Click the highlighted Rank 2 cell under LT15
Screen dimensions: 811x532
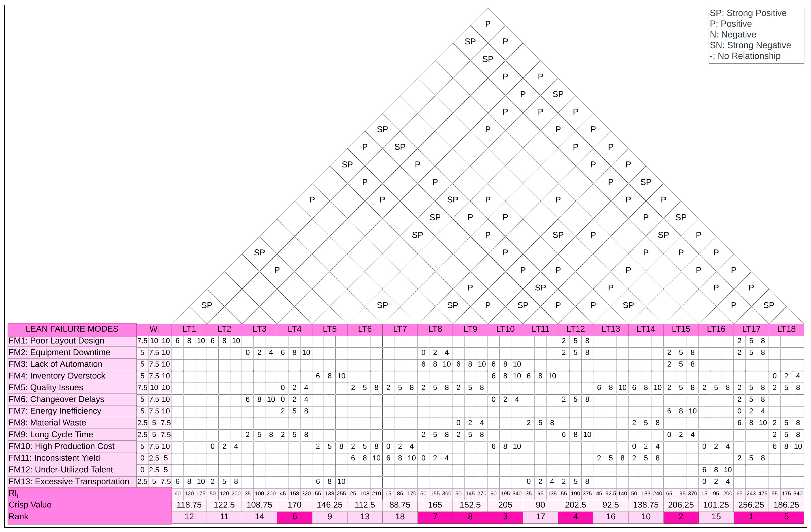(x=681, y=517)
